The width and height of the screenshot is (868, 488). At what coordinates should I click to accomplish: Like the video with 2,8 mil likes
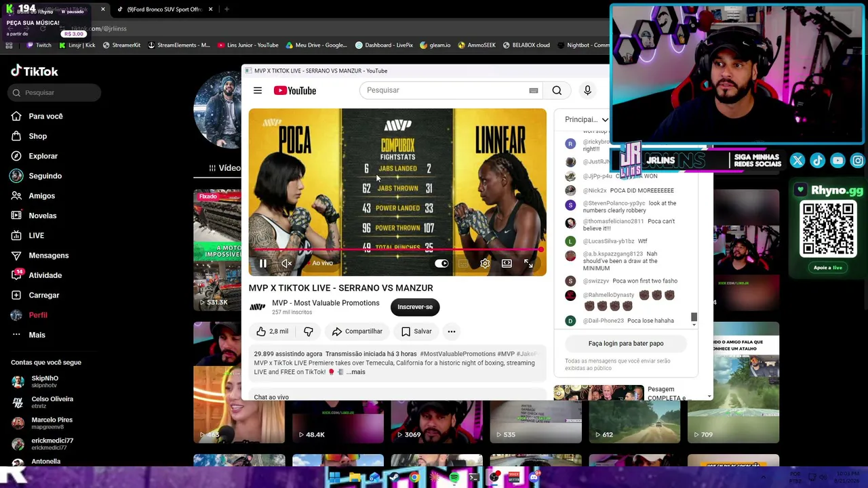[272, 331]
